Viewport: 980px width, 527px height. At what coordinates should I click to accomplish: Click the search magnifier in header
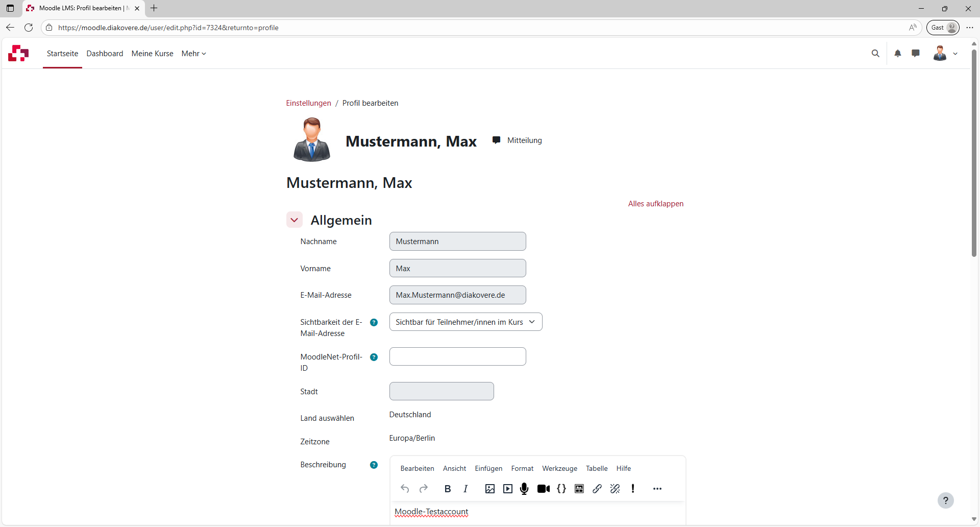pos(875,54)
